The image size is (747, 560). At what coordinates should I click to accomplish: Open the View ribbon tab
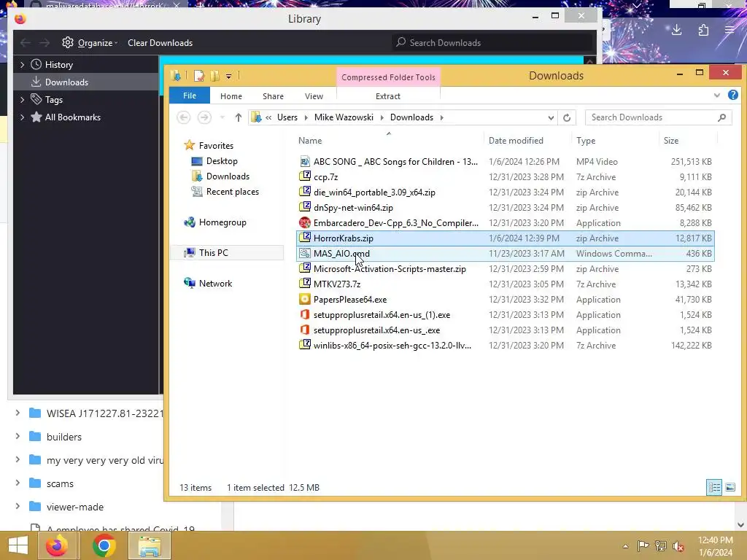pyautogui.click(x=314, y=96)
